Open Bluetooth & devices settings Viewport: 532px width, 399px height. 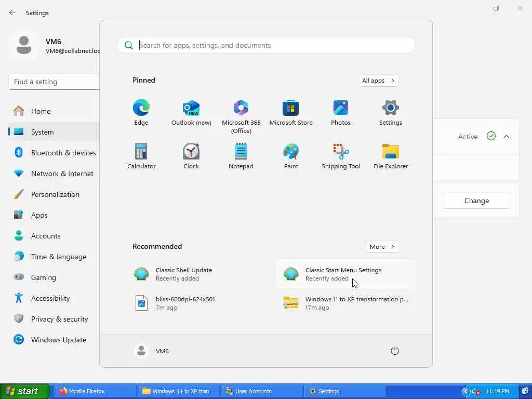(x=54, y=153)
